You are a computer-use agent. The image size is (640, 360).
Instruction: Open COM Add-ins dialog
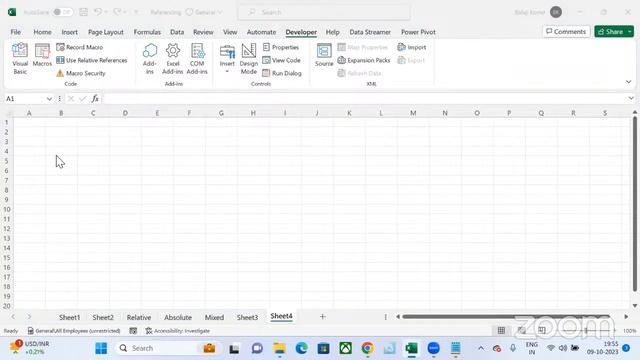click(197, 59)
